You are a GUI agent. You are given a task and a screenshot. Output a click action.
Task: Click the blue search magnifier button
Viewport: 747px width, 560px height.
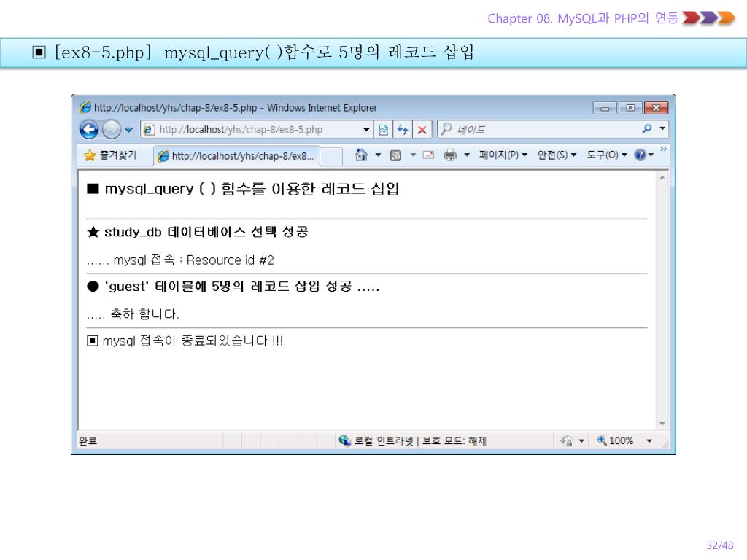point(646,128)
